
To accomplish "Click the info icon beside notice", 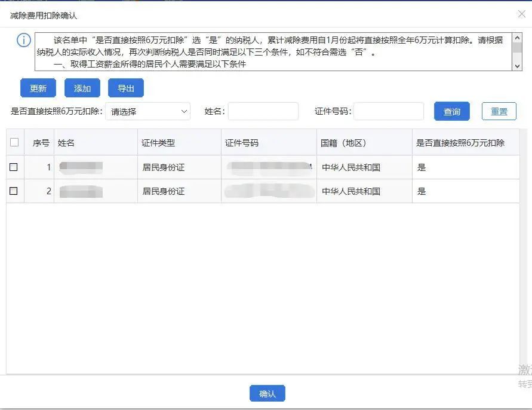I will 24,40.
